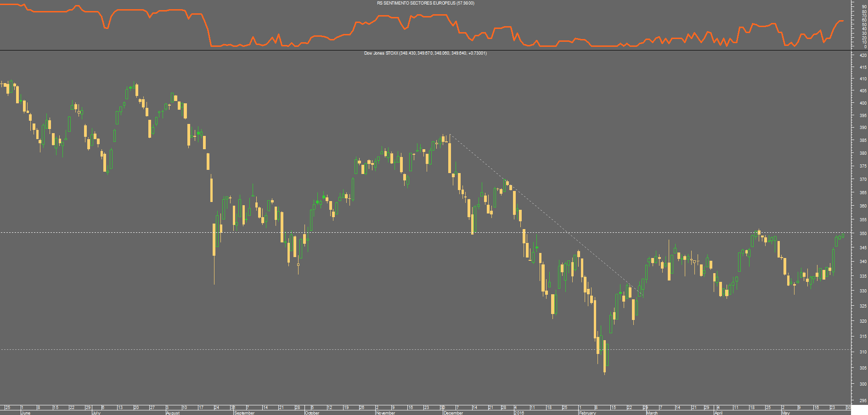Select the Dow Jones STOXX chart title

point(425,53)
